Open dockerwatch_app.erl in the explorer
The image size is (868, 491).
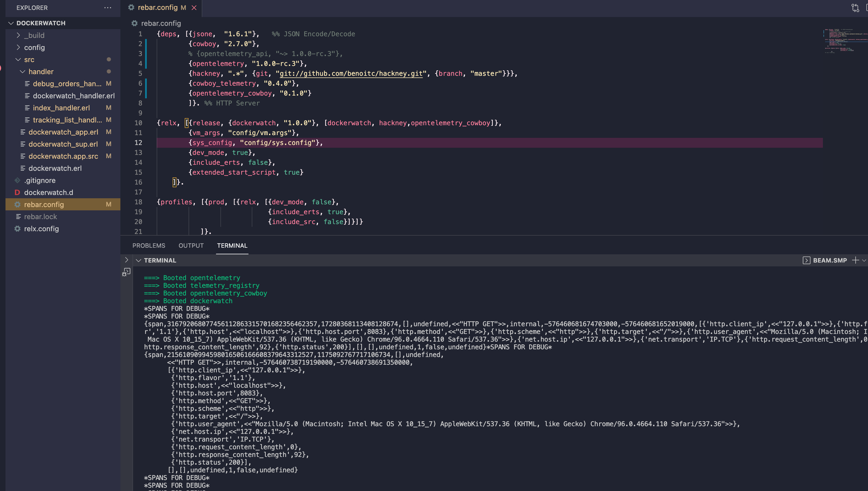tap(63, 132)
